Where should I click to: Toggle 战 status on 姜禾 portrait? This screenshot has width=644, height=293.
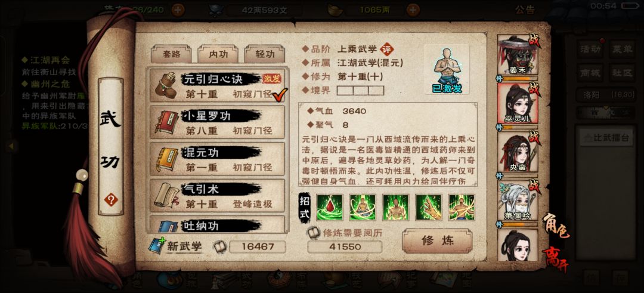[535, 42]
